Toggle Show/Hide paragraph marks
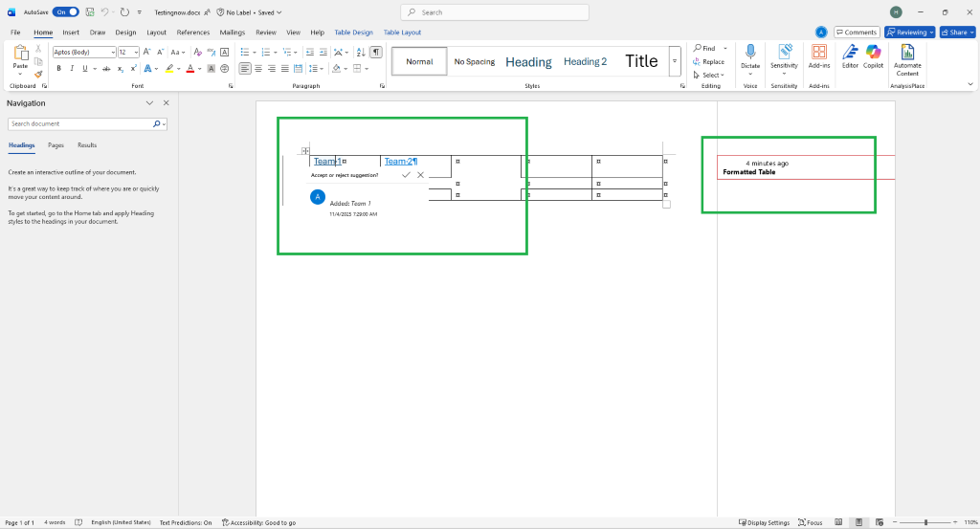Screen dimensions: 980x529 tap(375, 52)
